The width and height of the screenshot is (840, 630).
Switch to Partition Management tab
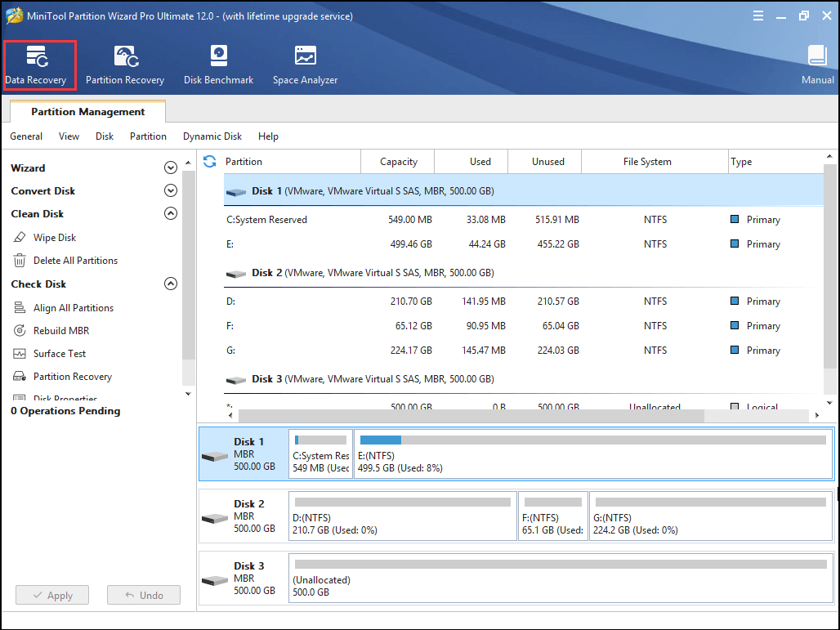pyautogui.click(x=87, y=112)
